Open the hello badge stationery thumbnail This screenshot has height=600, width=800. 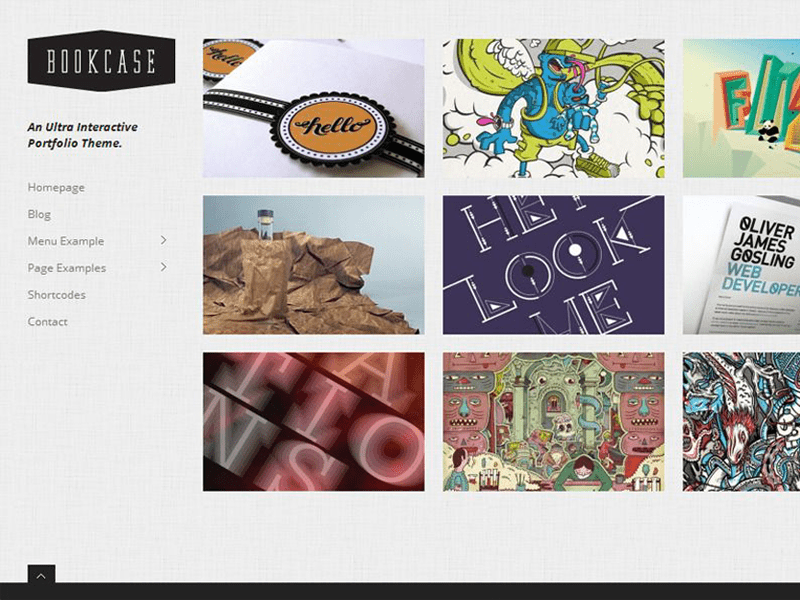pos(314,108)
